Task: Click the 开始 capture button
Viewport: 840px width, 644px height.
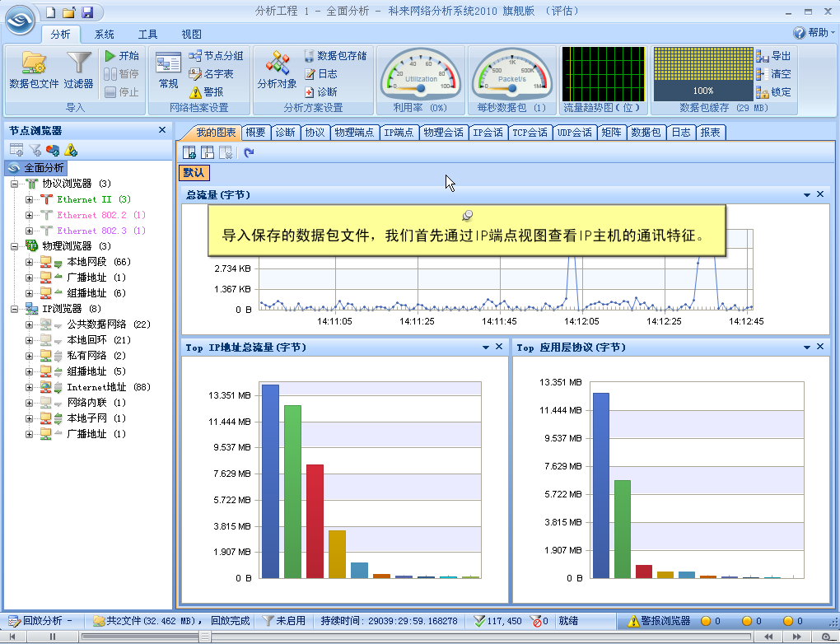Action: [122, 56]
